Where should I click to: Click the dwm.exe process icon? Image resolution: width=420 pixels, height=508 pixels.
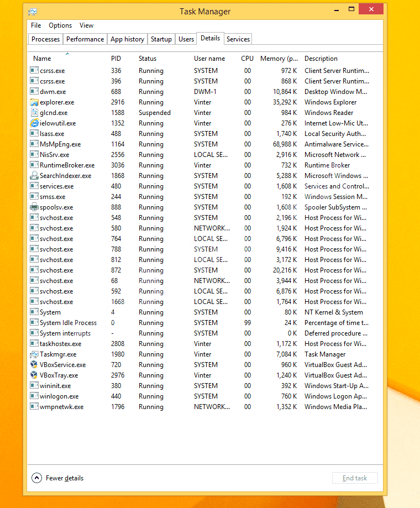pyautogui.click(x=34, y=91)
